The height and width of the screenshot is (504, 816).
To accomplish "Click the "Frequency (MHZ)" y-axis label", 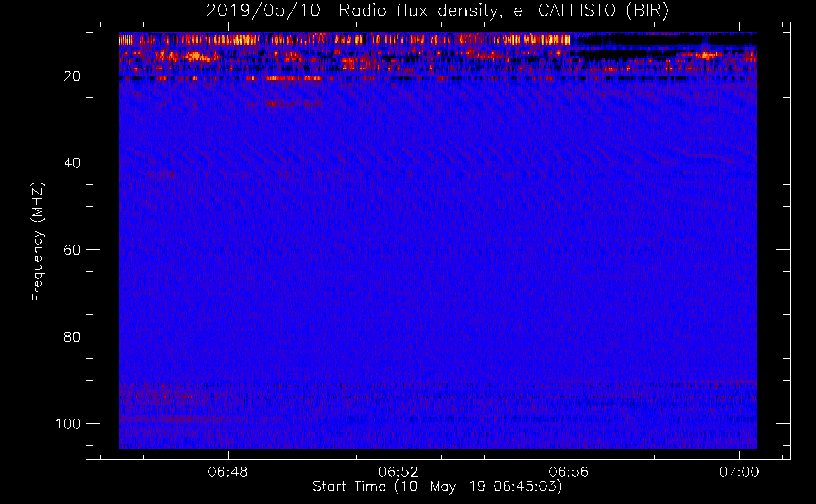I will [x=38, y=242].
